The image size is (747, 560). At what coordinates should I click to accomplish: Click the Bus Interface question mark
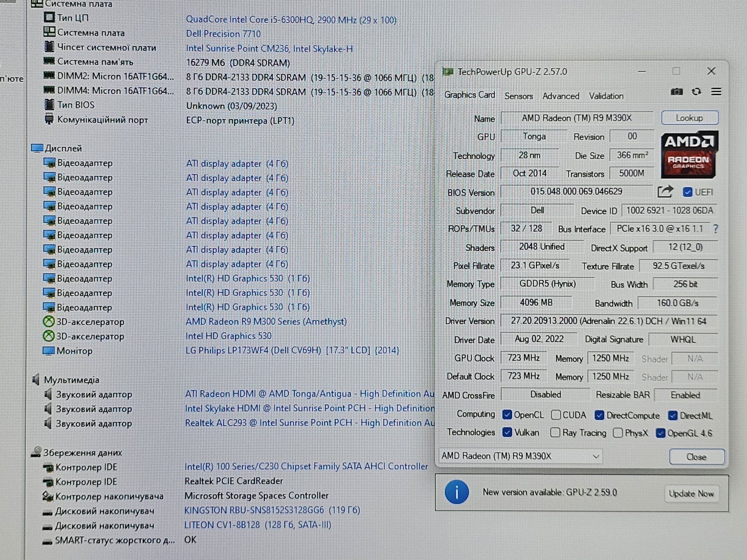point(715,229)
